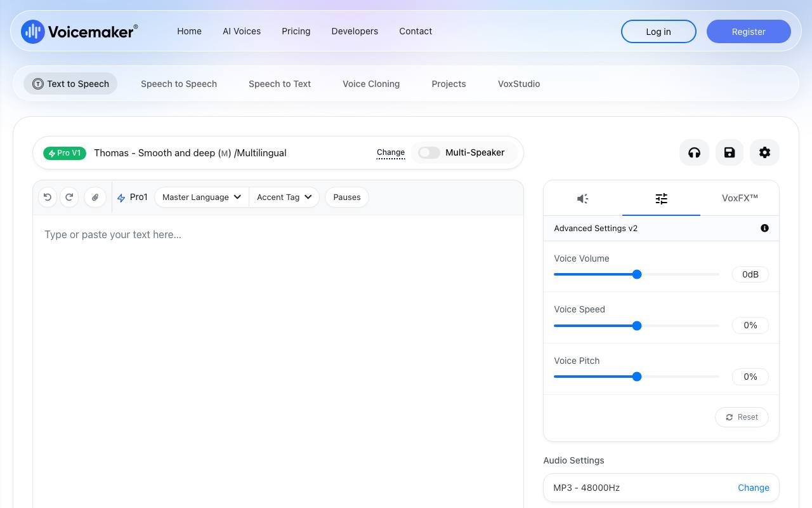Image resolution: width=812 pixels, height=508 pixels.
Task: Open the Master Language dropdown
Action: [202, 197]
